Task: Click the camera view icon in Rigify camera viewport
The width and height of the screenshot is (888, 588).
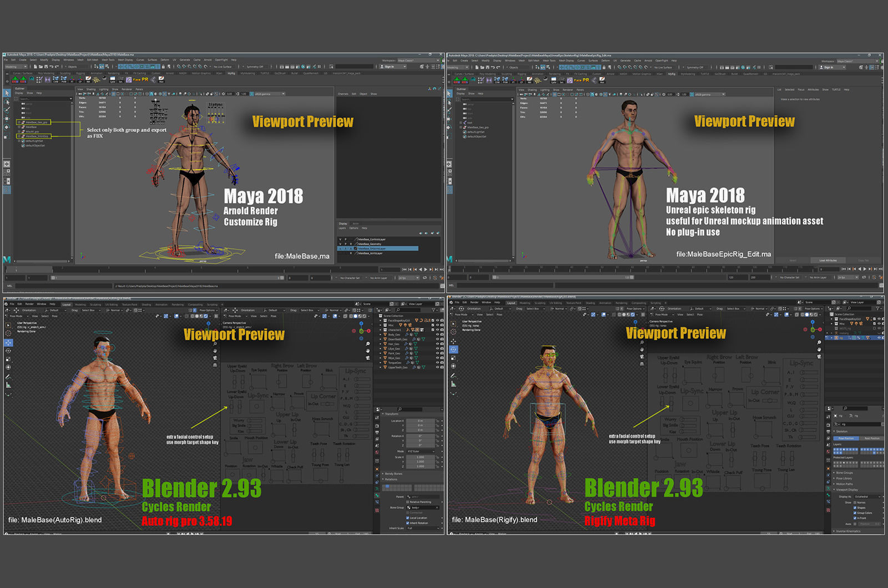Action: pos(819,356)
